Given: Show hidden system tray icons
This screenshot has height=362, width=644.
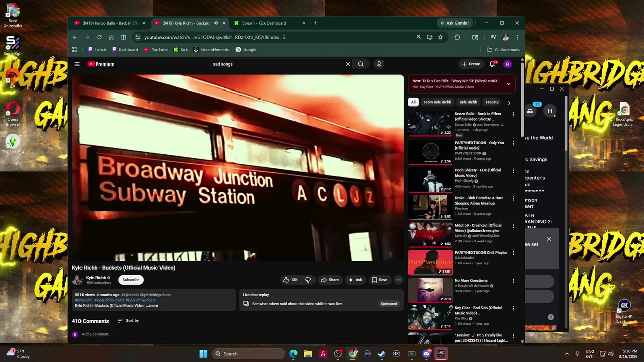Looking at the screenshot, I should (x=567, y=354).
